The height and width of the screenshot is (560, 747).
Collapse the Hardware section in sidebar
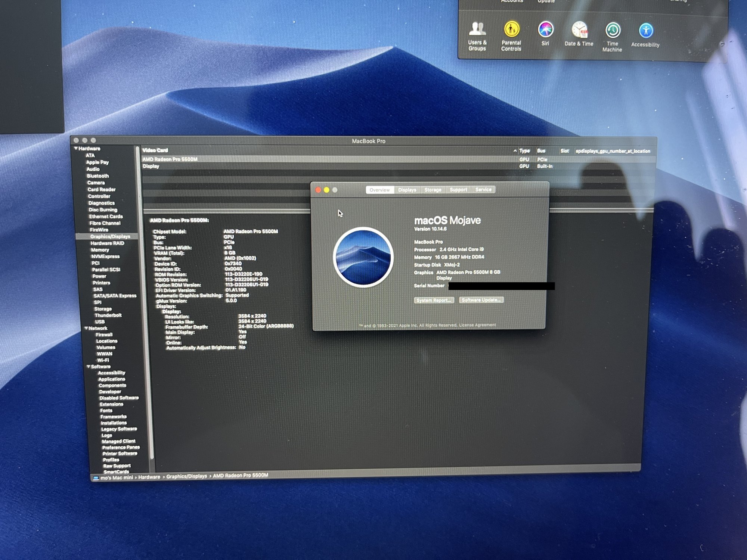(76, 148)
